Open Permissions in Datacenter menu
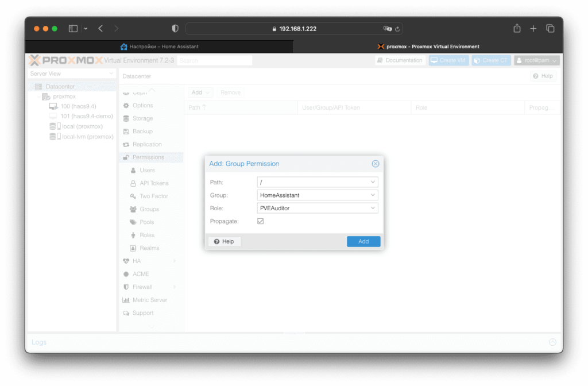The image size is (588, 386). pyautogui.click(x=151, y=157)
